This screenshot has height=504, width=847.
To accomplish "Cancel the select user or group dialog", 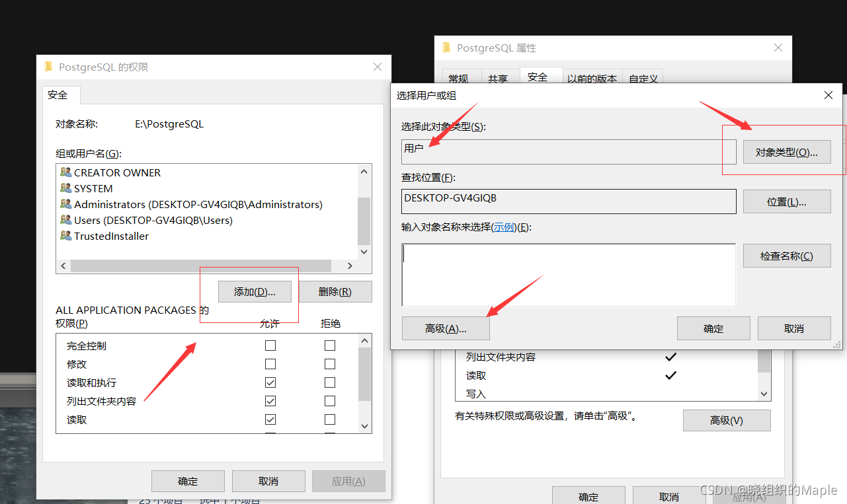I will coord(794,328).
